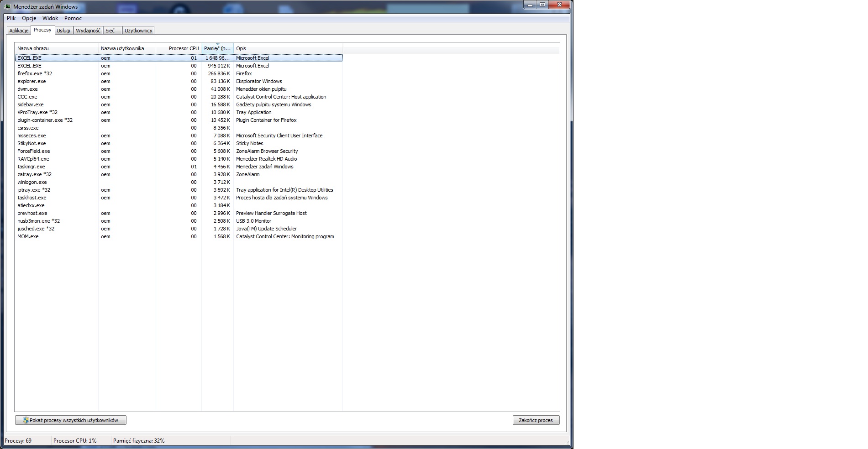Switch to the Wydajność tab

88,30
